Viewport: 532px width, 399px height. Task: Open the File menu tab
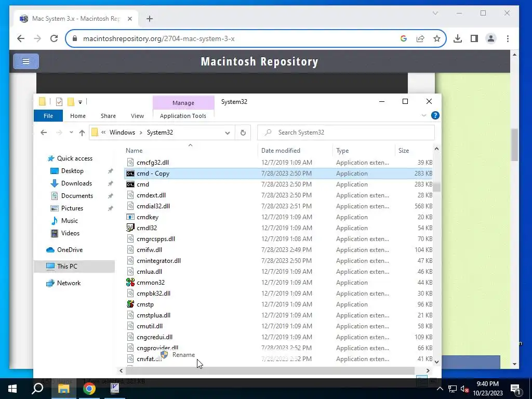click(x=48, y=116)
